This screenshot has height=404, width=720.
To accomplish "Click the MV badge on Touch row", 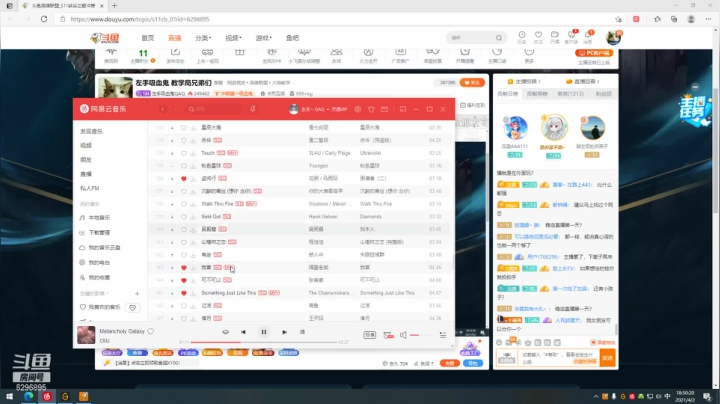I will (x=232, y=153).
